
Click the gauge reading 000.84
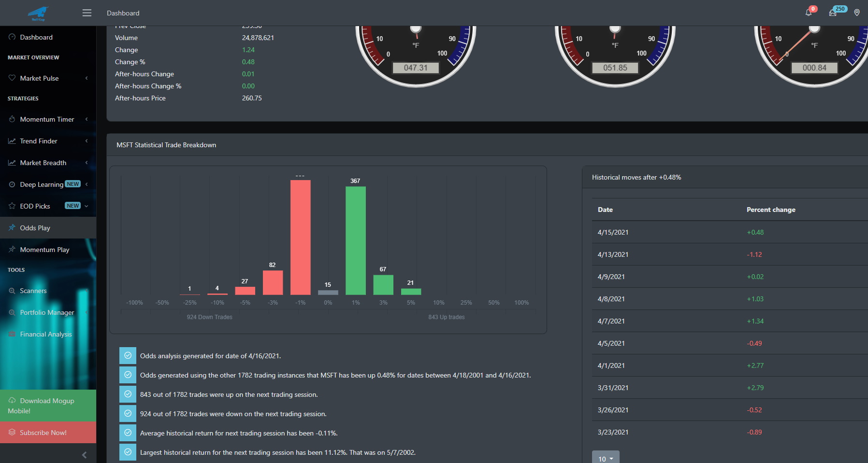(814, 68)
